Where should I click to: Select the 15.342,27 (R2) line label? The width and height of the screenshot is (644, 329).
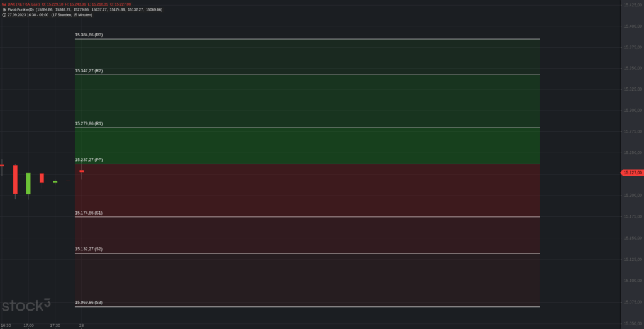[89, 70]
